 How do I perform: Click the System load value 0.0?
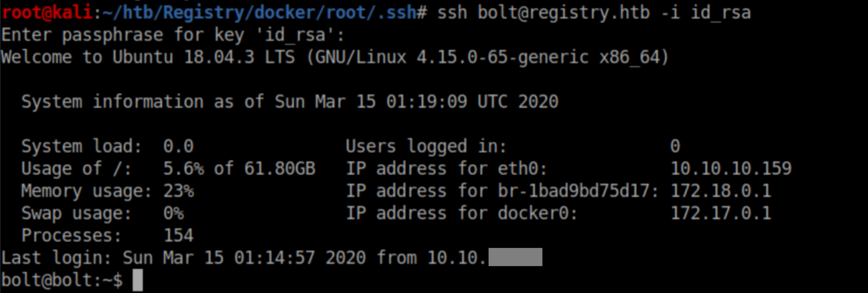pyautogui.click(x=178, y=146)
